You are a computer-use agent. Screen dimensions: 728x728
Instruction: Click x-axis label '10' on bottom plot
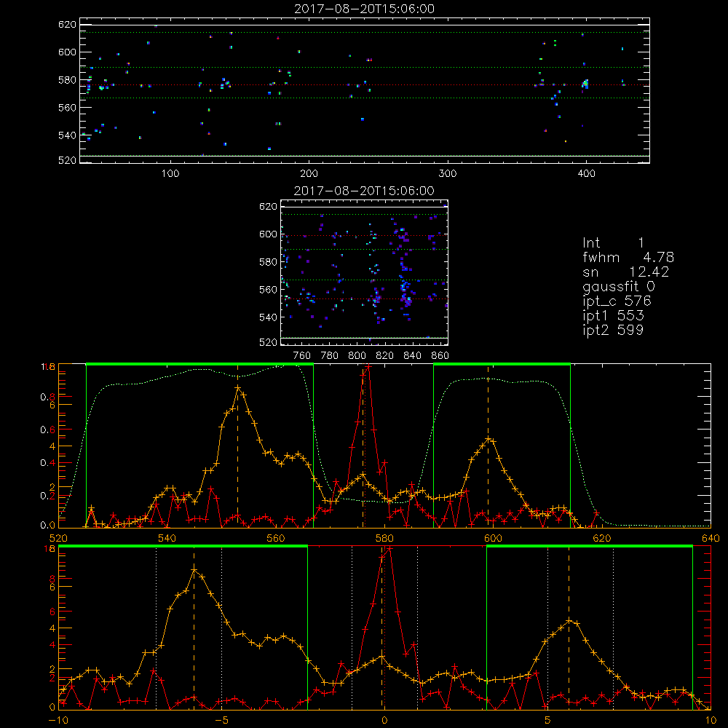[x=711, y=721]
